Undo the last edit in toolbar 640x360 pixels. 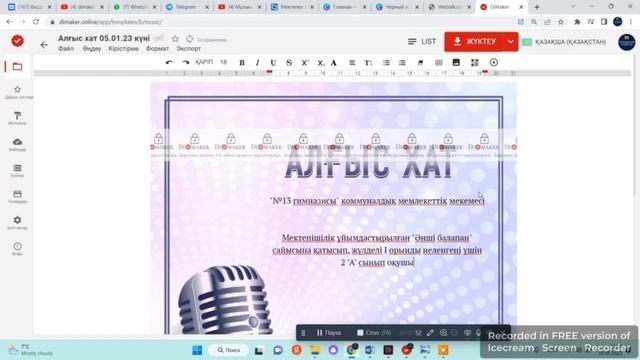[x=169, y=62]
